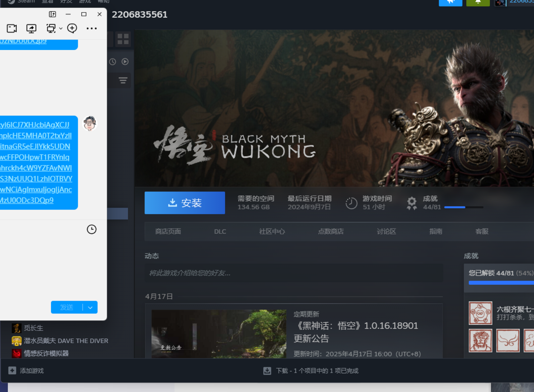Open the 讨论区 discussions tab
Screen dimensions: 534x392
coord(387,231)
